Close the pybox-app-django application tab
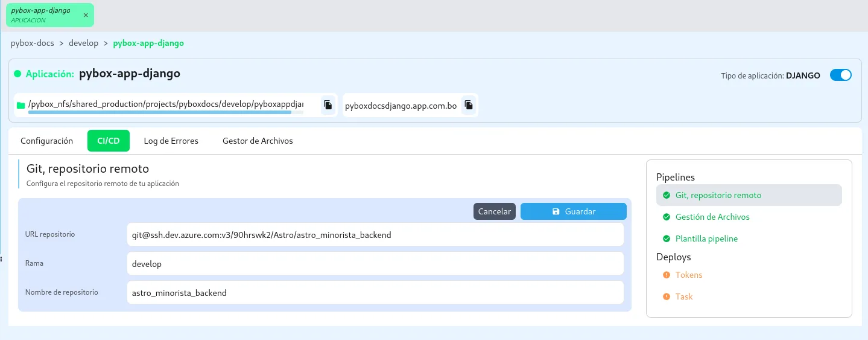The image size is (868, 340). [85, 15]
